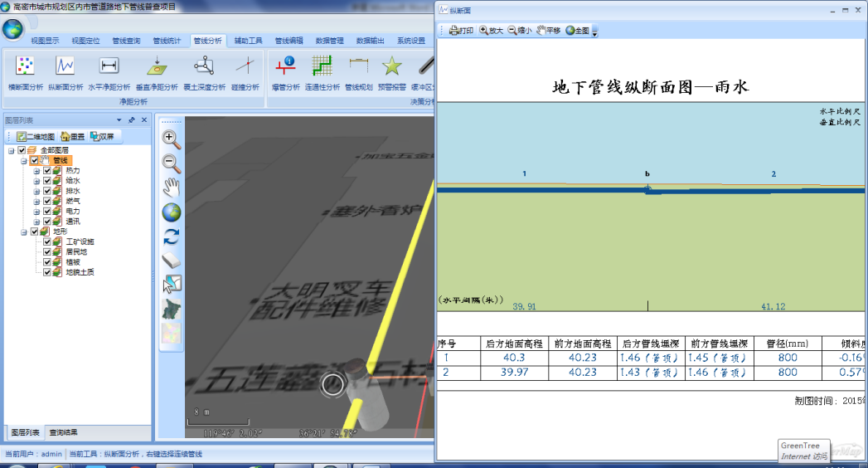
Task: Toggle the 热力 layer checkbox
Action: [47, 171]
